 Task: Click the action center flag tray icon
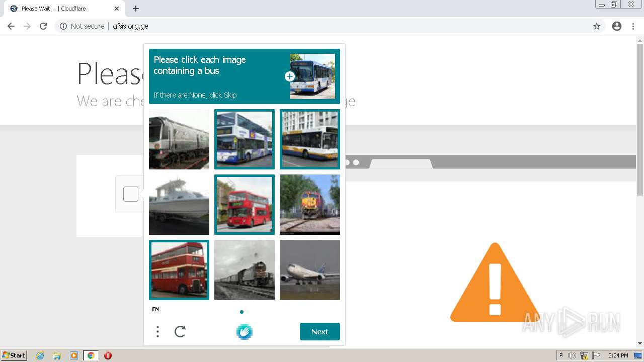coord(596,355)
